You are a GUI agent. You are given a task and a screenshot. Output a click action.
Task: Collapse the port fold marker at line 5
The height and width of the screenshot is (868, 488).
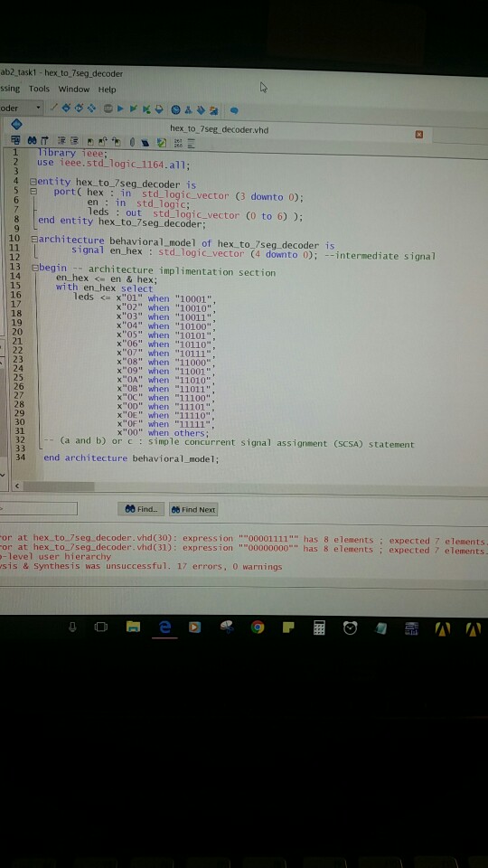click(33, 190)
